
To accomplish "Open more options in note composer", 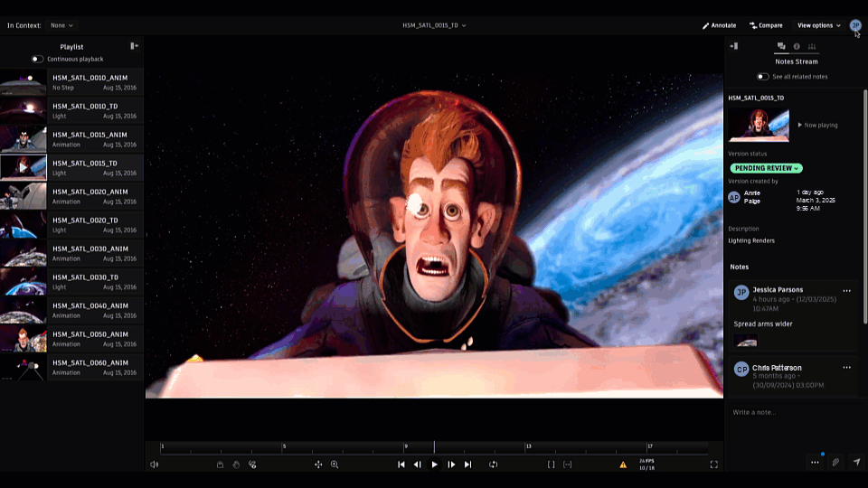I will (815, 463).
